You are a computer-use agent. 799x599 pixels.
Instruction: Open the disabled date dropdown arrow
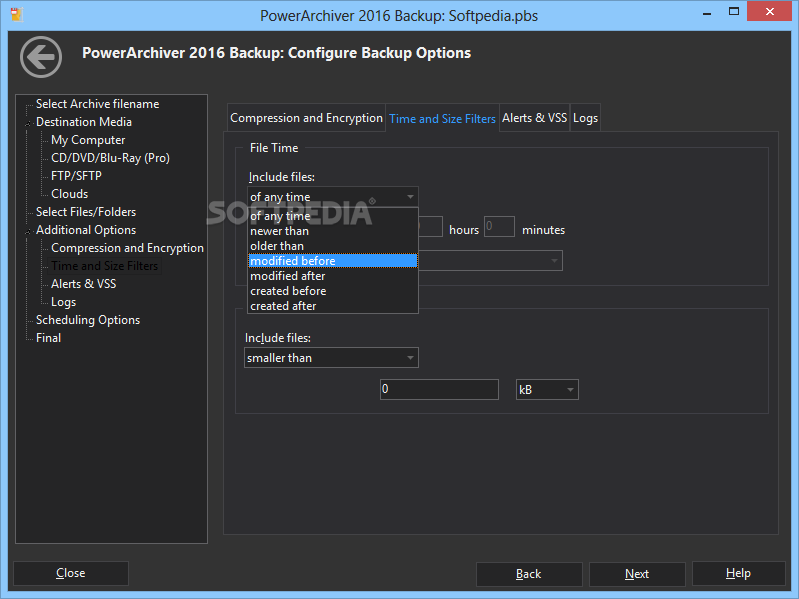coord(554,261)
